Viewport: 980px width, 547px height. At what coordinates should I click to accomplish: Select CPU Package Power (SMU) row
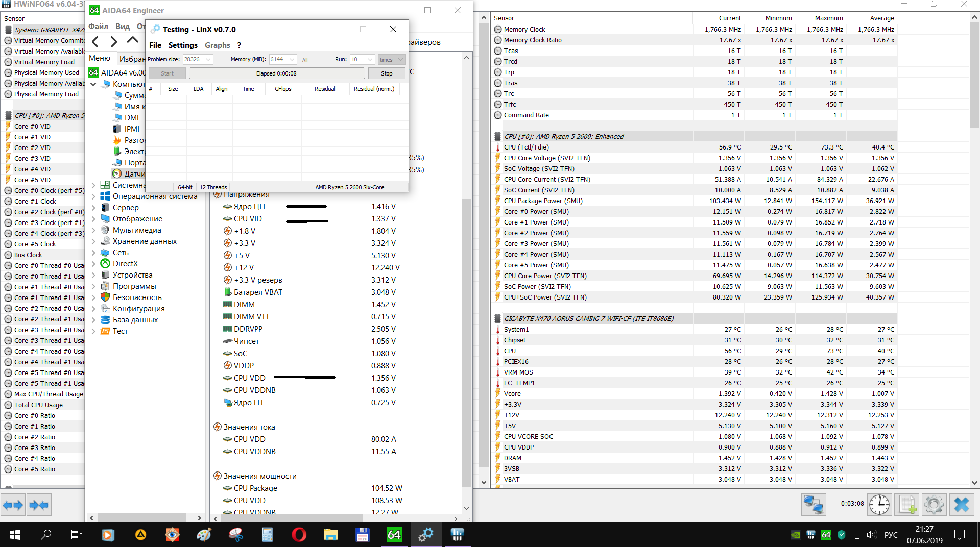(x=695, y=201)
